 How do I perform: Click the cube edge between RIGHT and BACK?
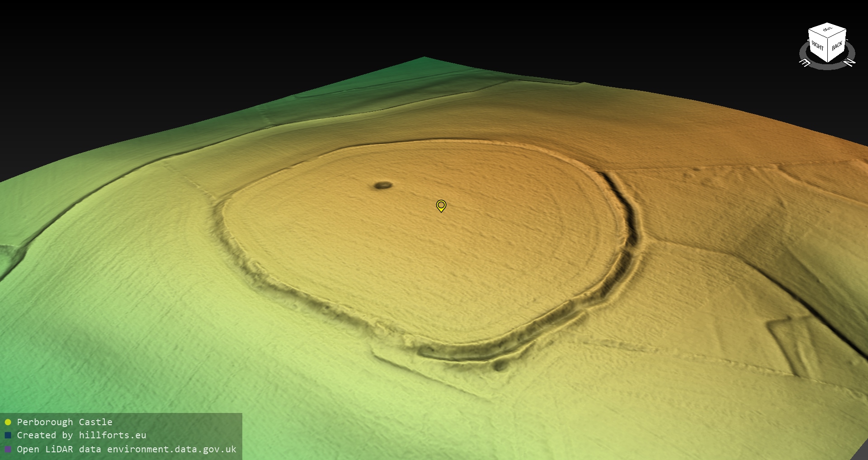828,50
